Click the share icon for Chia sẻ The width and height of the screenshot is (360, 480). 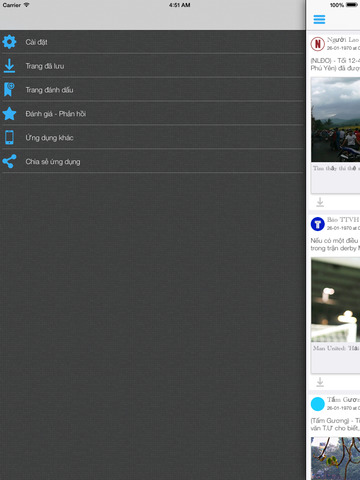tap(9, 161)
